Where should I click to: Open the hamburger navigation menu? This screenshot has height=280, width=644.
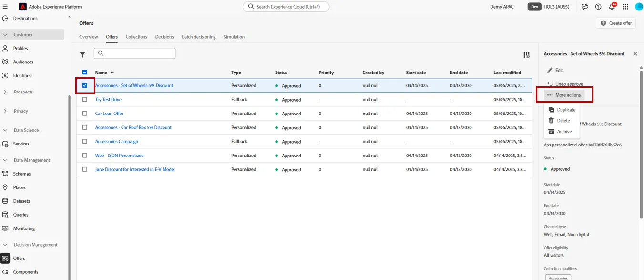click(x=5, y=7)
